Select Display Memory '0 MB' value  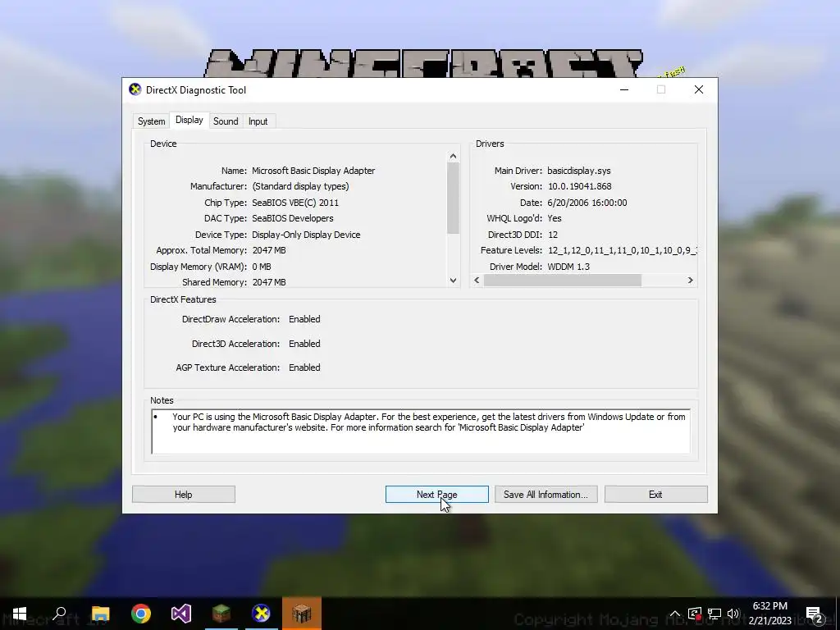(x=262, y=267)
